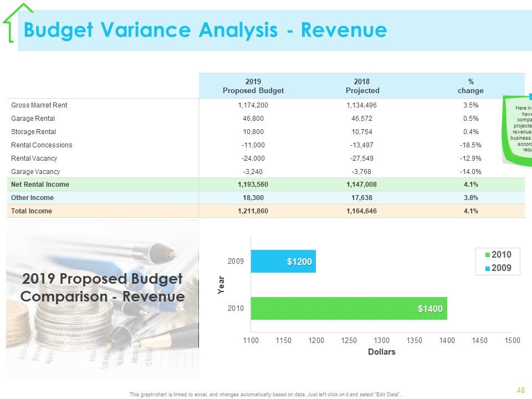The width and height of the screenshot is (532, 399).
Task: Click the Year axis title
Action: [x=221, y=285]
